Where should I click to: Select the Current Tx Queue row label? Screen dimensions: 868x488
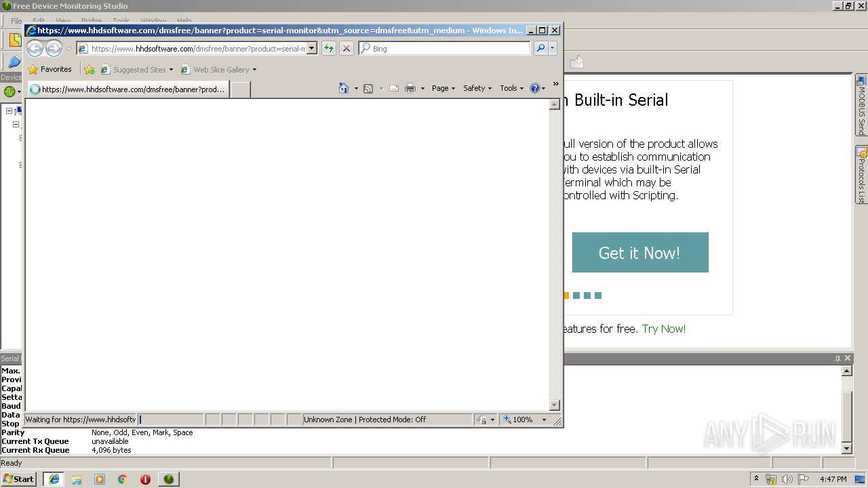[35, 441]
